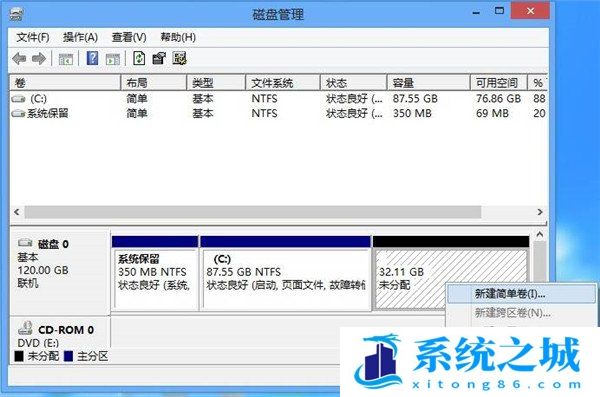Click the CD-ROM 0 label
The image size is (600, 397).
click(66, 330)
